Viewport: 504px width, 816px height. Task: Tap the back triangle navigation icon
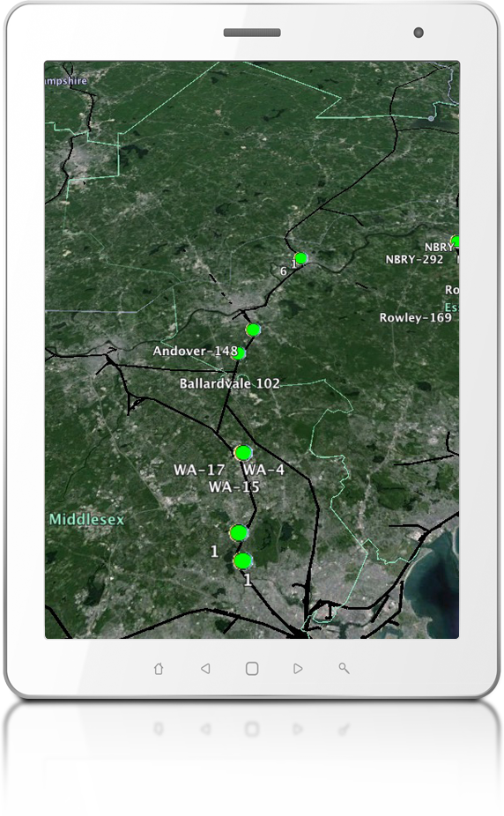point(205,669)
